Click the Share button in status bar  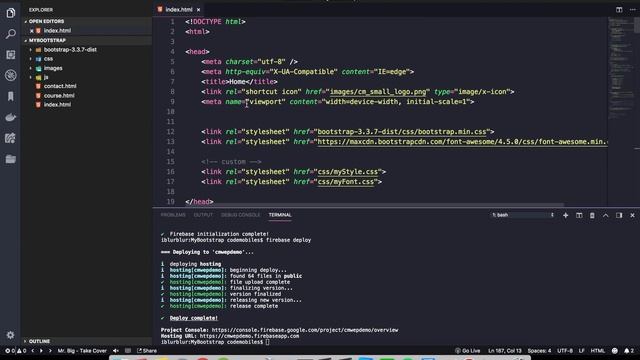[147, 351]
